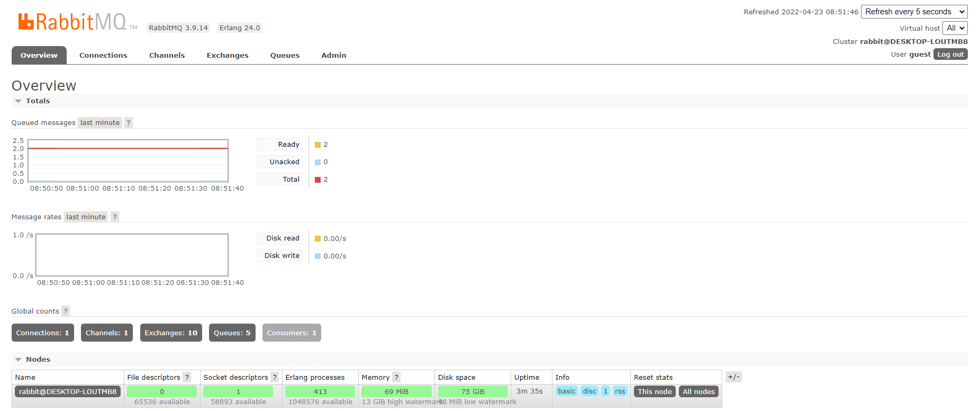Open Channels: 1 global count
Screen dimensions: 980x411
point(107,333)
